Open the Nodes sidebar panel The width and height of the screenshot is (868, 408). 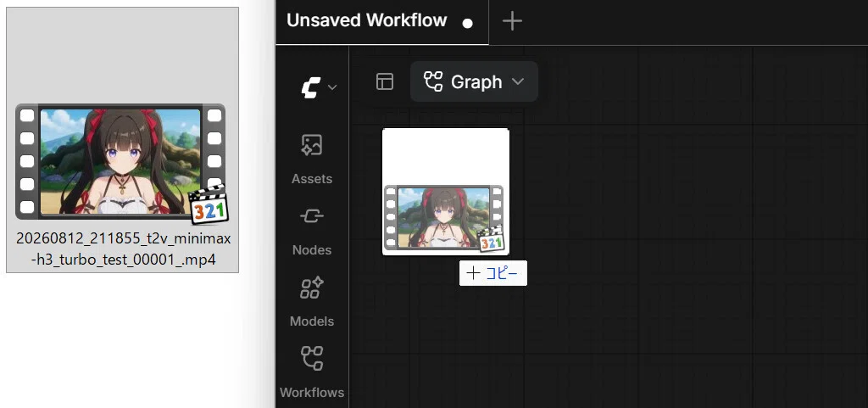[312, 230]
